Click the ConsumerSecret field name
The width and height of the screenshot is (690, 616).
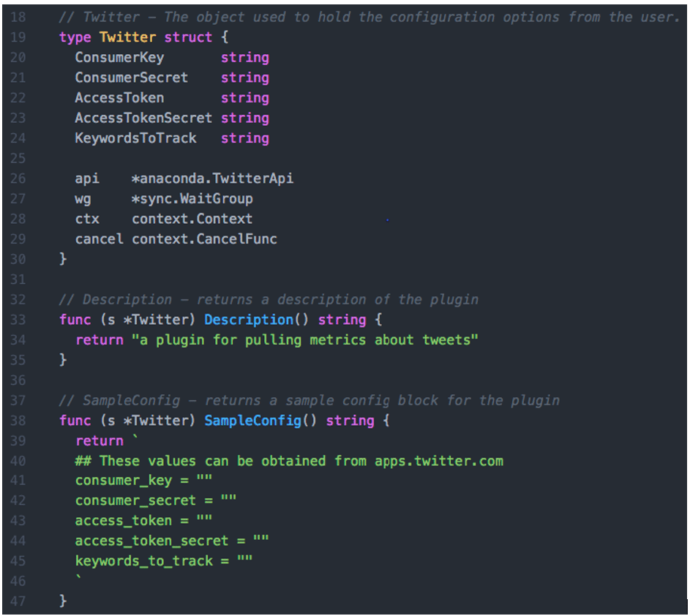[131, 78]
